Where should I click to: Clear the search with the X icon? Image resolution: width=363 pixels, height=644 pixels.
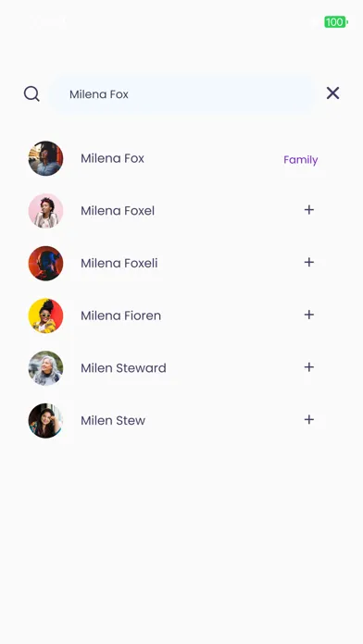(332, 93)
